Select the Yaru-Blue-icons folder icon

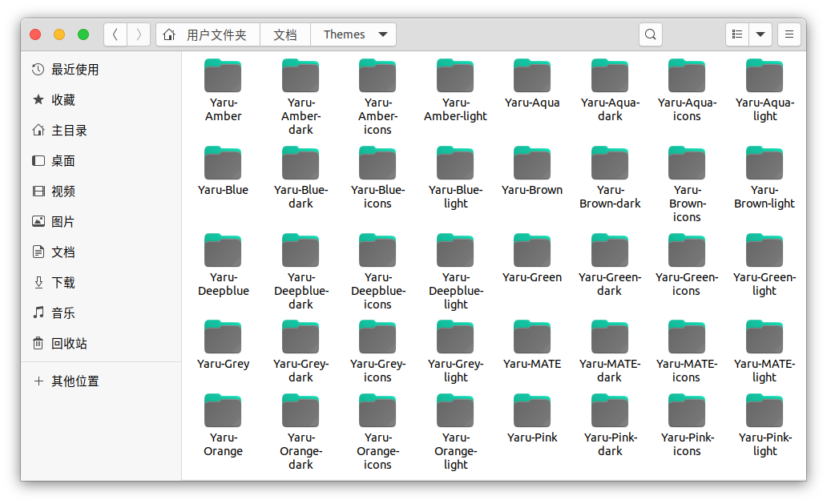(x=377, y=163)
